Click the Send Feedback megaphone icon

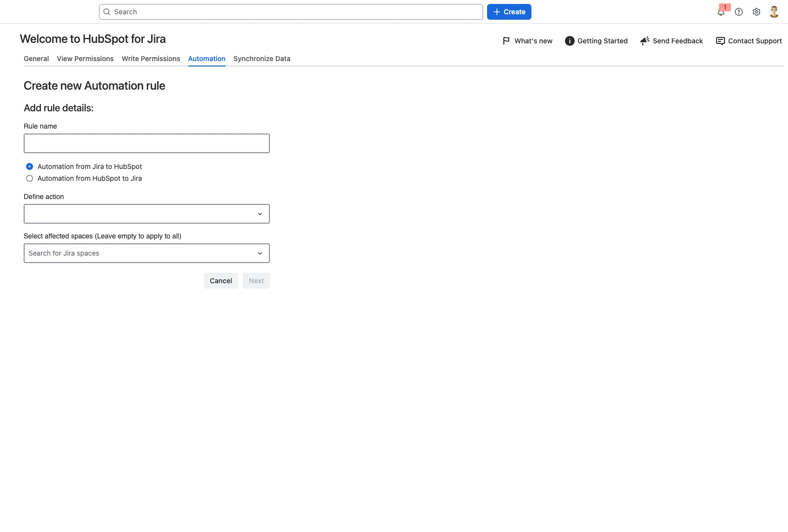(645, 41)
